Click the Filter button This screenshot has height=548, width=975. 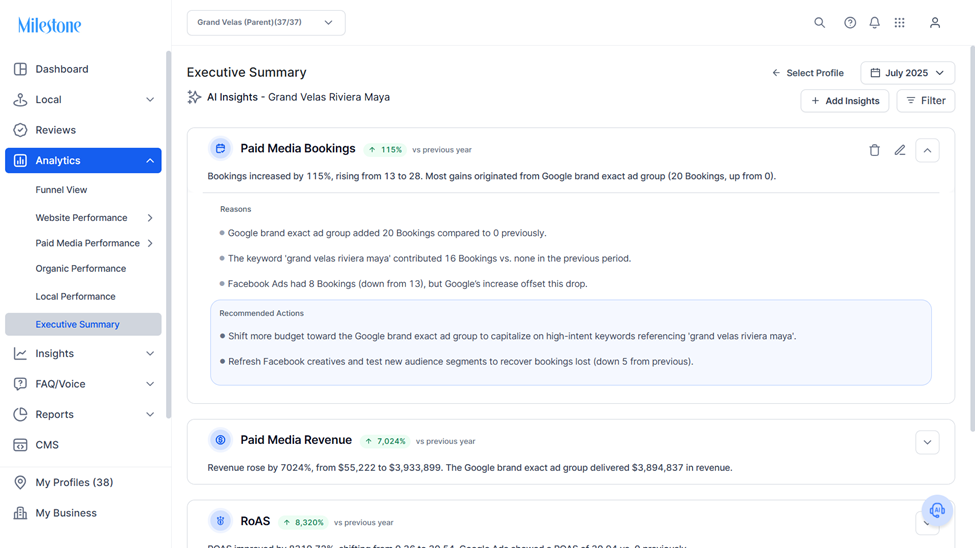[925, 101]
